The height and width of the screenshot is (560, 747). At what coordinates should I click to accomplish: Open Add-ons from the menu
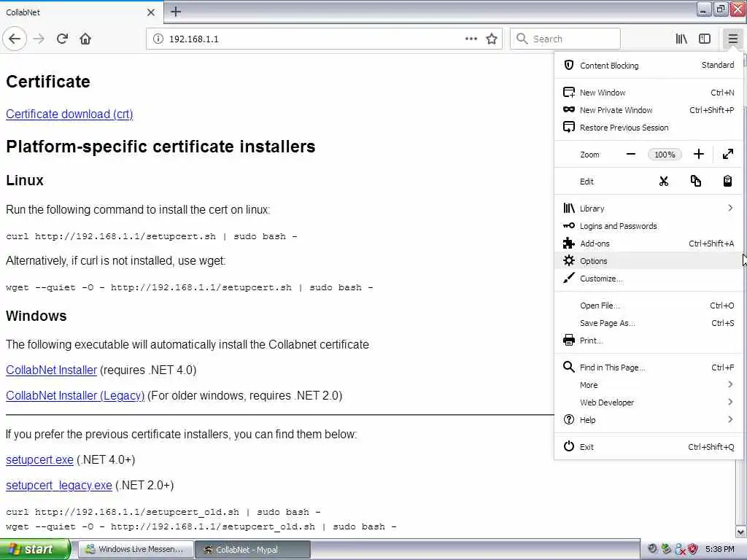pyautogui.click(x=649, y=244)
